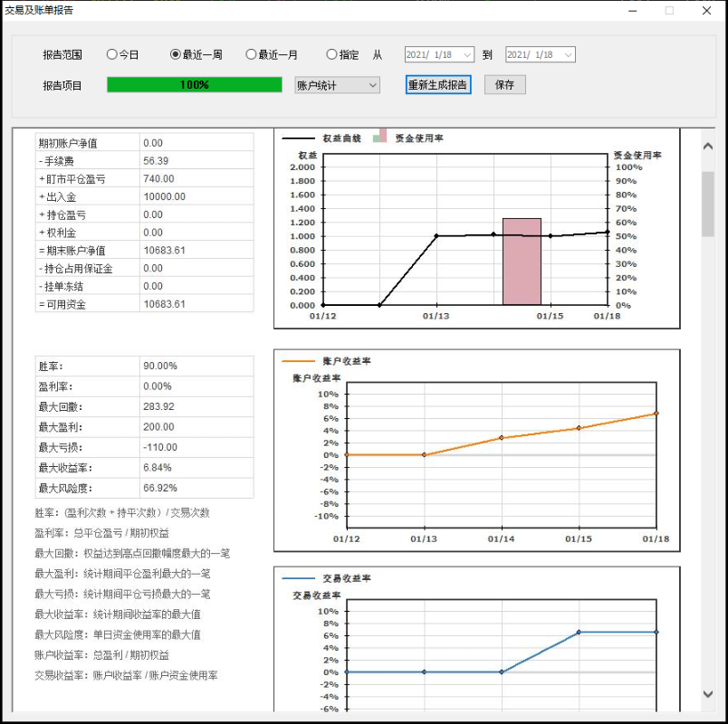728x724 pixels.
Task: Click the 保存 button
Action: (504, 85)
